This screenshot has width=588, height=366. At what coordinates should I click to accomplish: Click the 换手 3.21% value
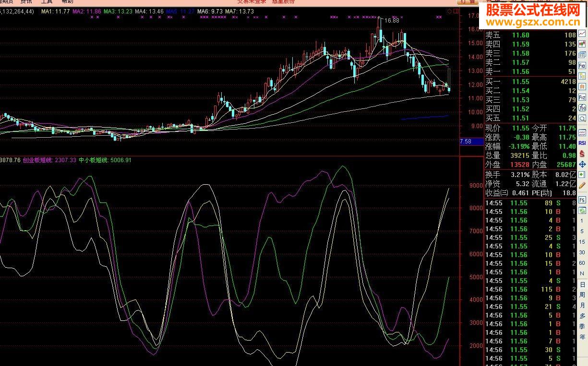point(519,174)
